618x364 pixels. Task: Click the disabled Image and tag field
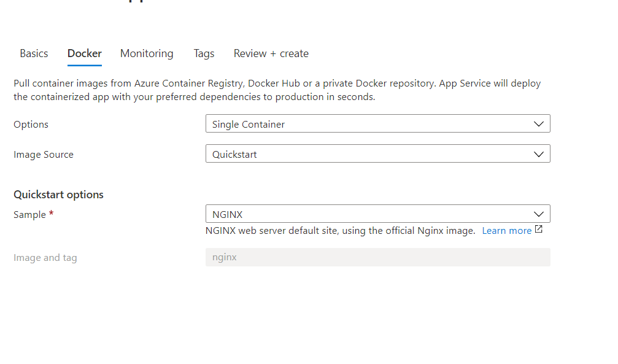[378, 257]
